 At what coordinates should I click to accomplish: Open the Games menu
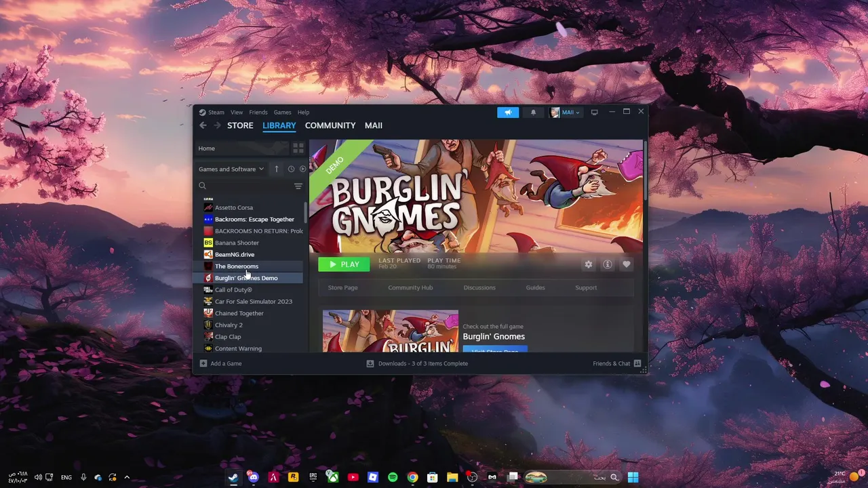click(283, 113)
